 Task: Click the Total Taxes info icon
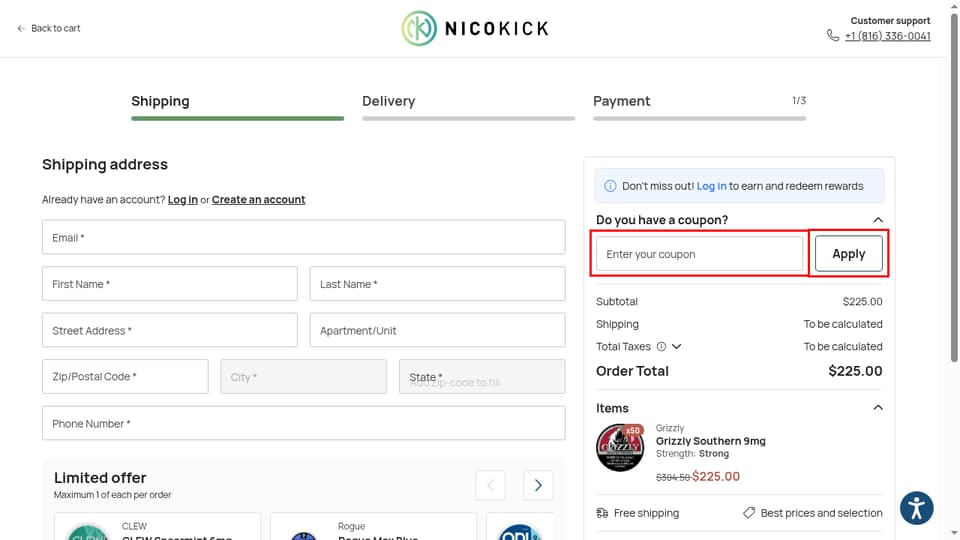661,347
